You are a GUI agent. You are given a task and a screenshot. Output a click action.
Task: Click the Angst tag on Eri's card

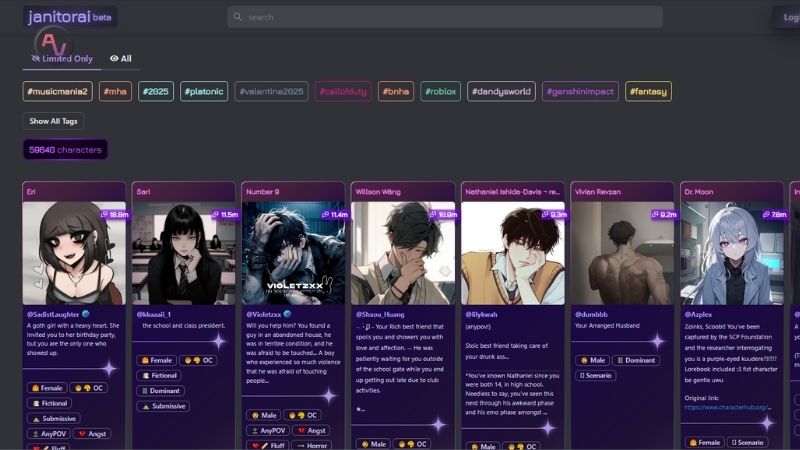click(x=92, y=434)
